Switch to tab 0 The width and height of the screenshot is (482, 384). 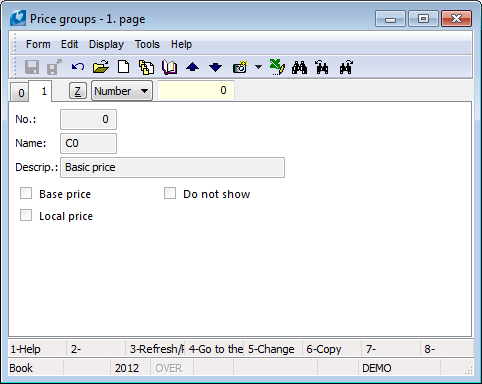(21, 93)
